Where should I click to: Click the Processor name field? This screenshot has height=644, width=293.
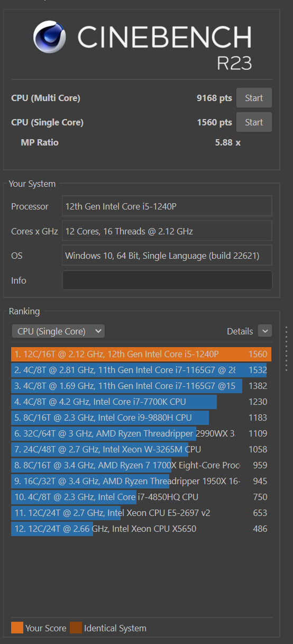point(167,206)
